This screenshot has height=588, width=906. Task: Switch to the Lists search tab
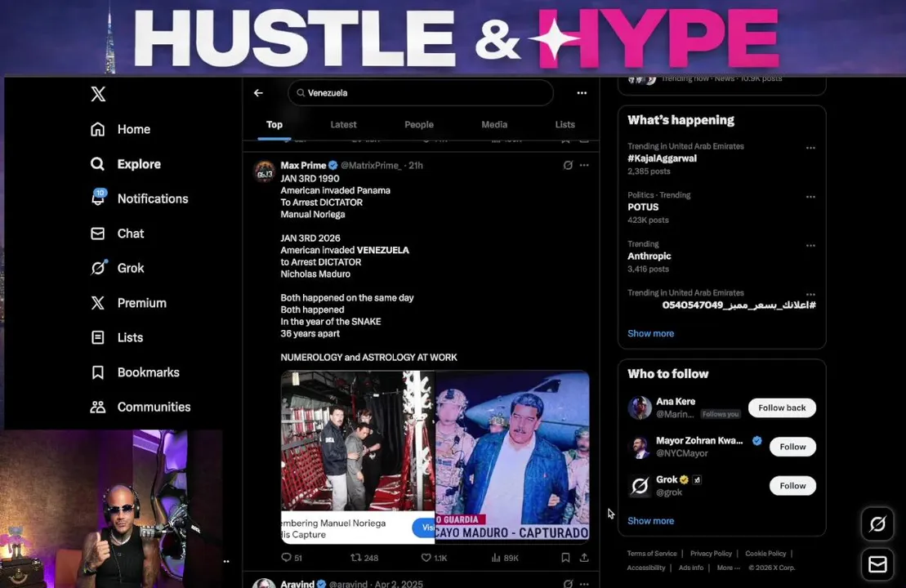pos(565,125)
